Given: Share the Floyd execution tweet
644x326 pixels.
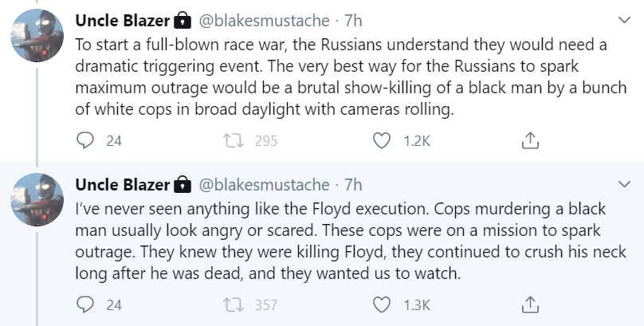Looking at the screenshot, I should (530, 304).
